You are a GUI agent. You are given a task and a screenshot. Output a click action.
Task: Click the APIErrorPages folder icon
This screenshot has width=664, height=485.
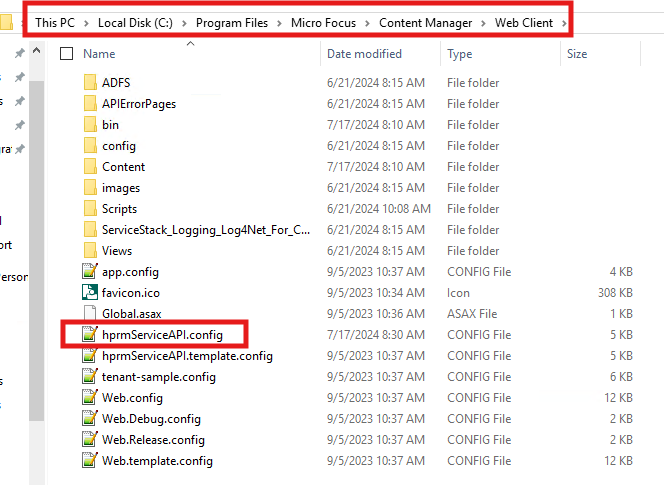(x=90, y=103)
